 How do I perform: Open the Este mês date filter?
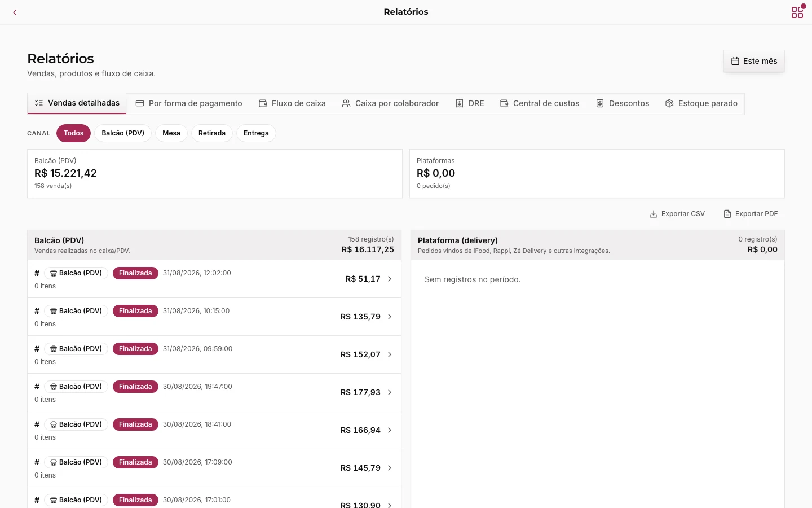tap(754, 61)
